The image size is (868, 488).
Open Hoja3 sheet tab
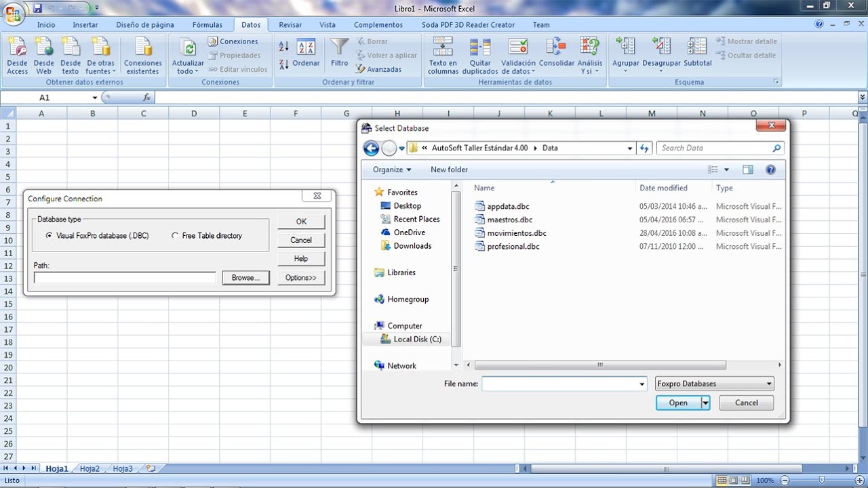(123, 468)
